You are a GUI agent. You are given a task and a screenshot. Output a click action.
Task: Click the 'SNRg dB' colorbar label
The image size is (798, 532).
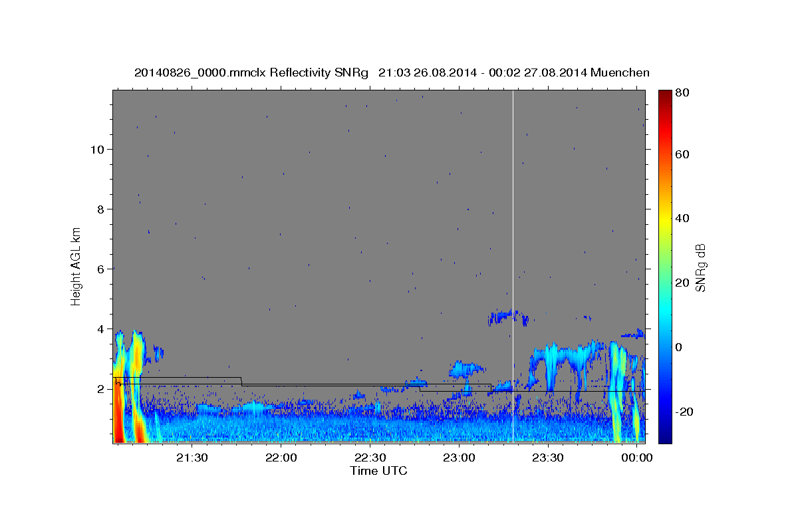[x=700, y=268]
